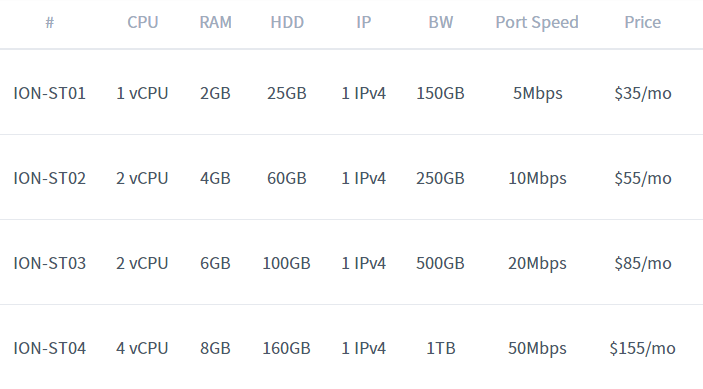Click the RAM column header
The image size is (703, 389).
[216, 22]
